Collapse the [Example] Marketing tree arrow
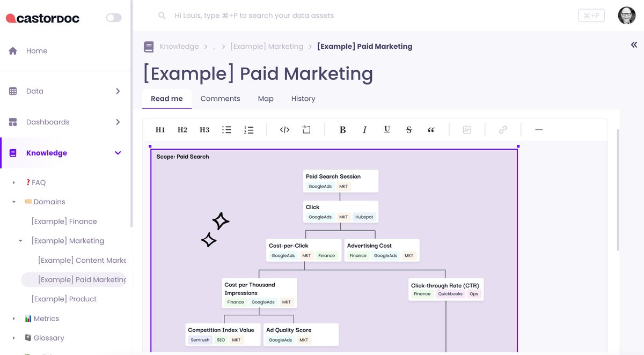 [x=20, y=241]
